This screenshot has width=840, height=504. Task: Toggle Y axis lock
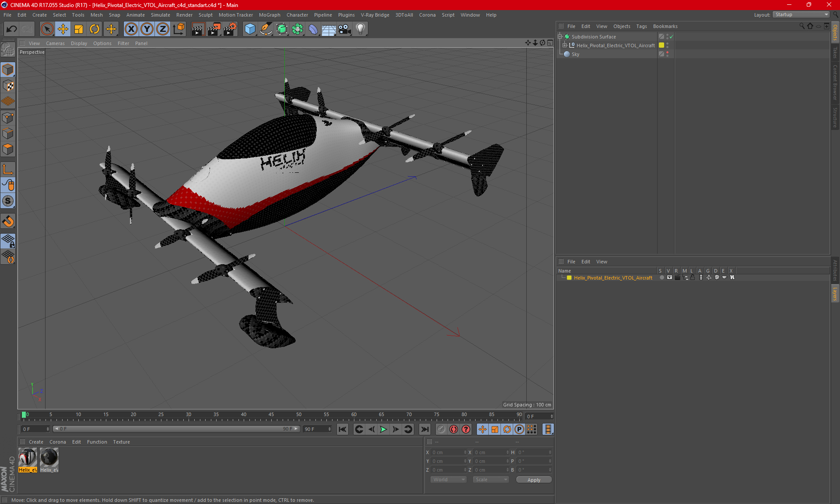click(x=147, y=29)
